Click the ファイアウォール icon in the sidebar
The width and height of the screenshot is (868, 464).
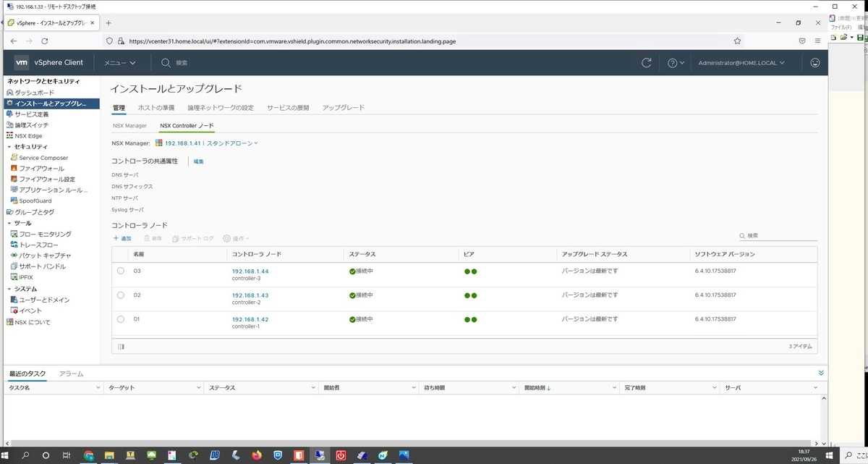[x=14, y=169]
